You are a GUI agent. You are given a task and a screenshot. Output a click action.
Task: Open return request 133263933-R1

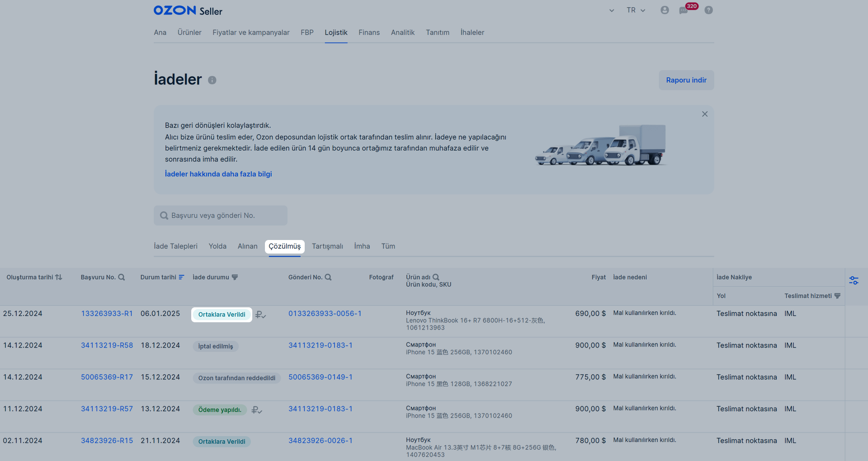[x=107, y=314]
